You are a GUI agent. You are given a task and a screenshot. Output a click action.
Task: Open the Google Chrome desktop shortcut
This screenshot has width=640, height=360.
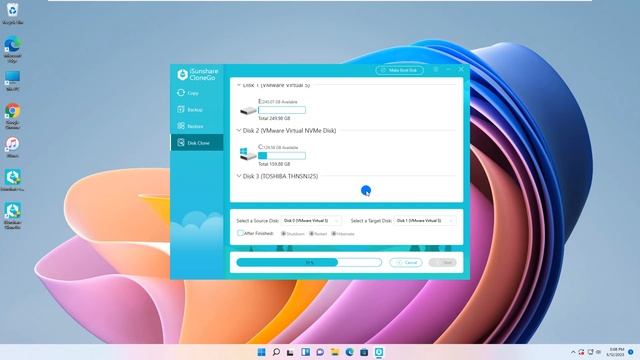pos(13,116)
